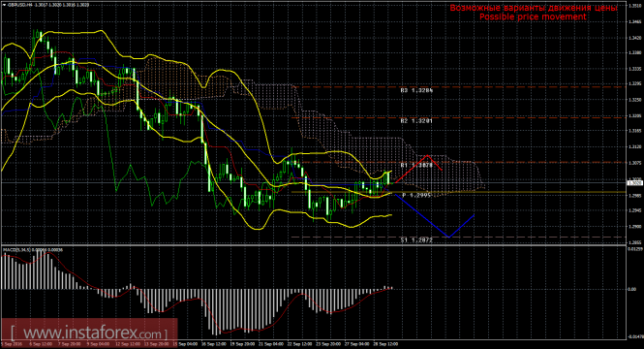Click the separator bar above the MACD panel
This screenshot has height=349, width=644.
[x=313, y=245]
